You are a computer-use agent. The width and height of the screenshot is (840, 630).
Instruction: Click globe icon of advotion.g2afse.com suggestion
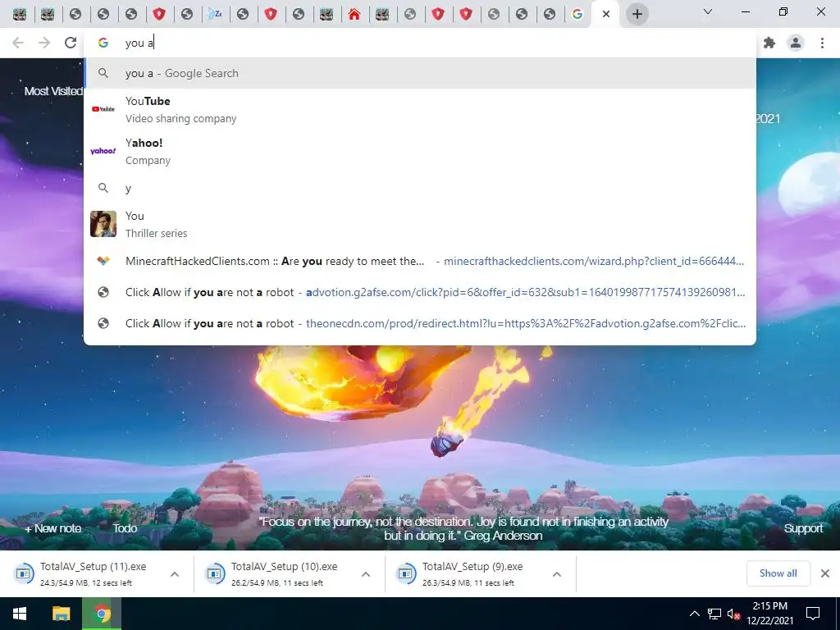click(103, 292)
